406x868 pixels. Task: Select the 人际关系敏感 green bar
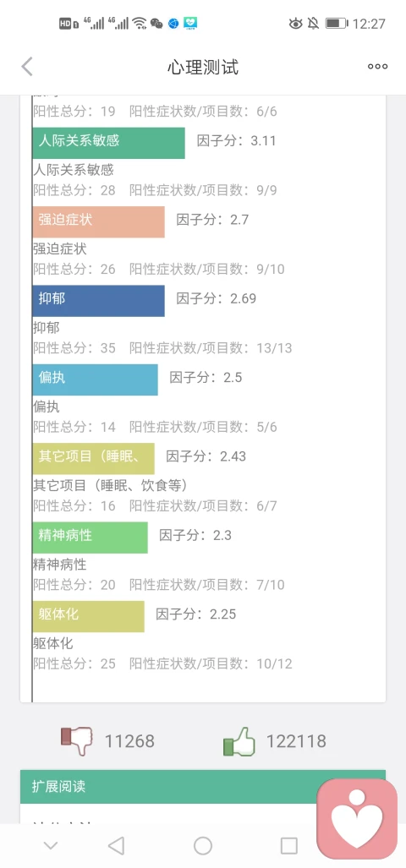point(108,143)
